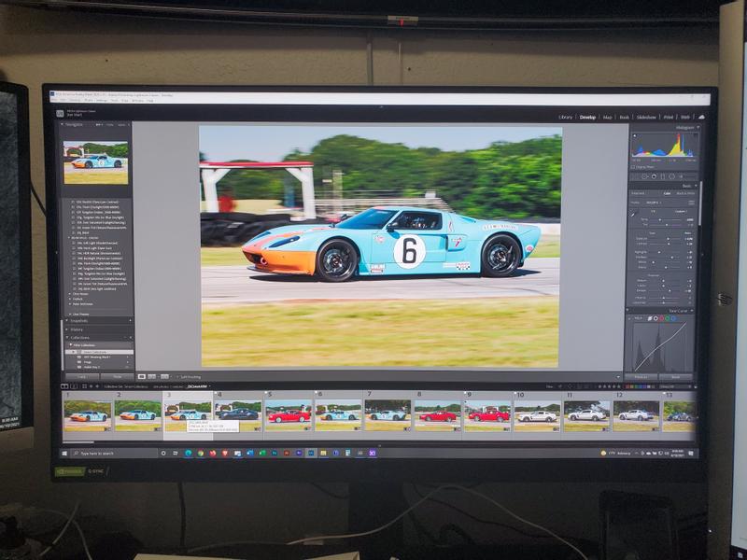Click the Loupe view icon in toolbar
Viewport: 747px width, 560px height.
140,376
